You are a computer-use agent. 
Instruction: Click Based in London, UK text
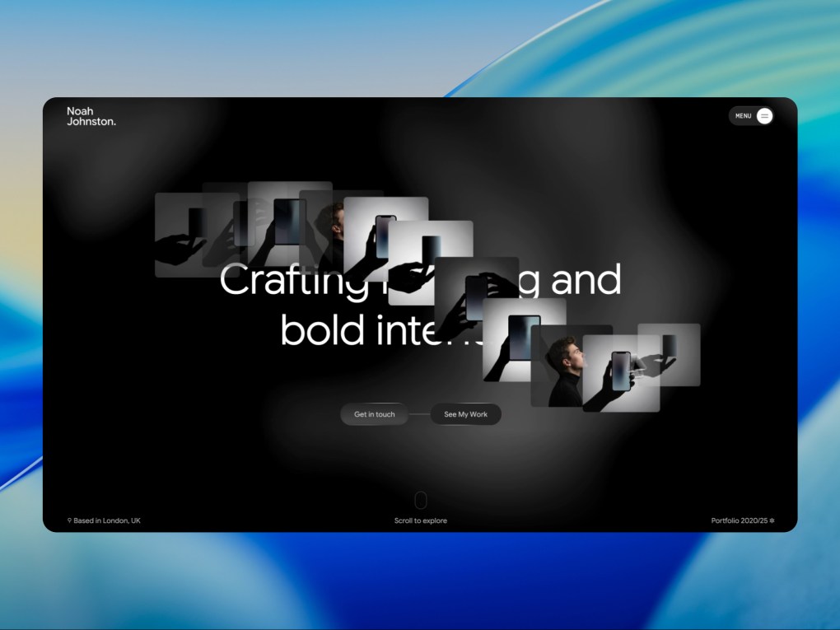107,520
